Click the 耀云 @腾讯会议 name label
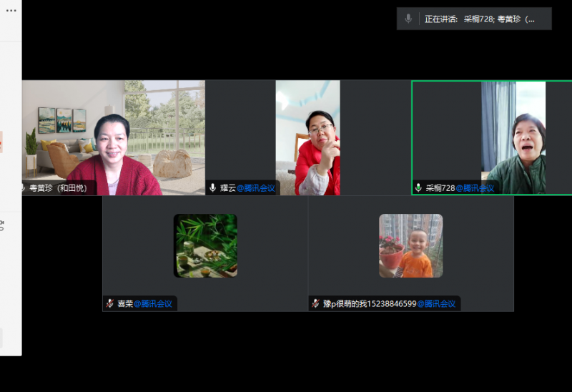Image resolution: width=572 pixels, height=392 pixels. pyautogui.click(x=247, y=188)
